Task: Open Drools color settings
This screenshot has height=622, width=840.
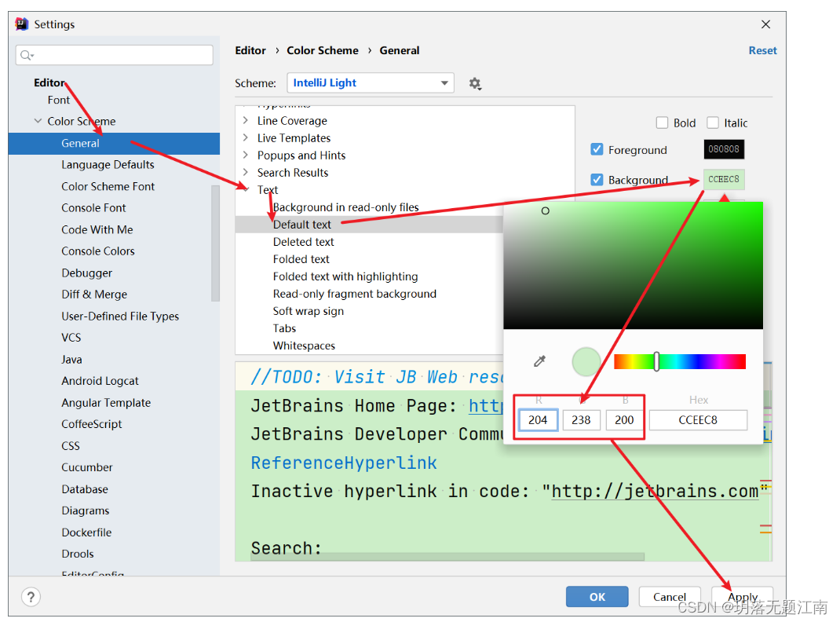Action: [78, 554]
